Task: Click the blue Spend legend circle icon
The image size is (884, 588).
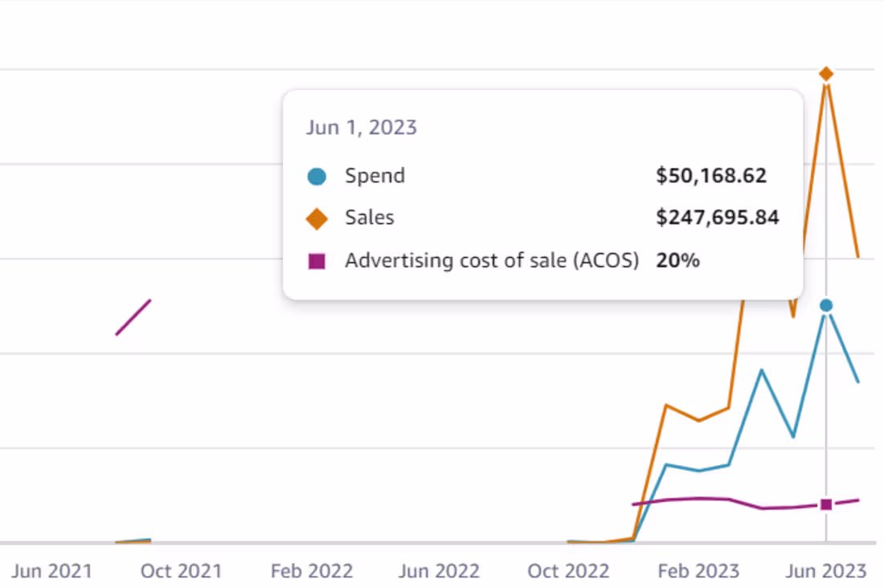Action: tap(317, 175)
